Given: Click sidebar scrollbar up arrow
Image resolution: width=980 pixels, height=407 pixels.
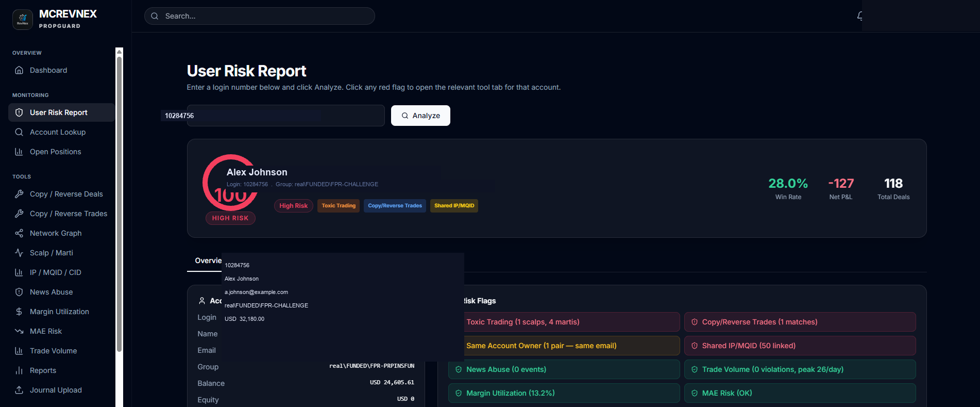Looking at the screenshot, I should coord(120,52).
